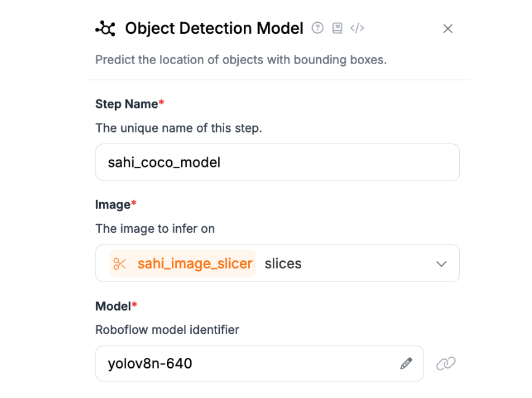Open the documentation book icon
Viewport: 532px width, 398px height.
(337, 28)
